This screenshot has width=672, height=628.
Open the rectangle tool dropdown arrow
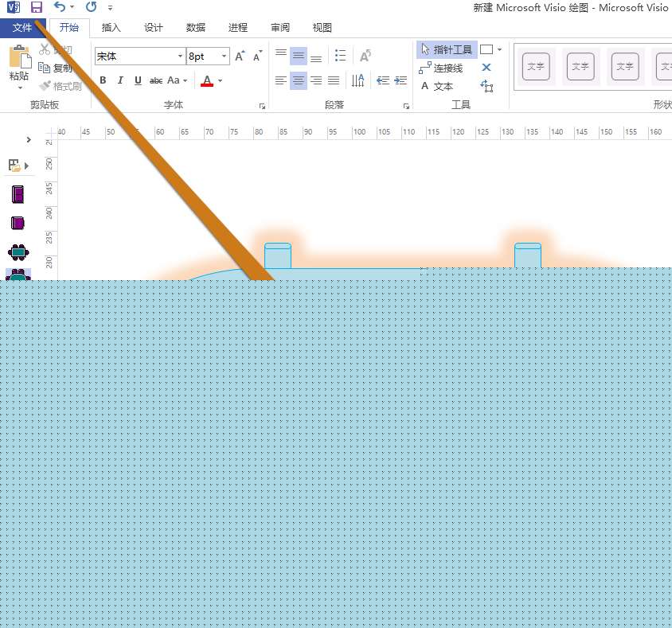tap(500, 49)
